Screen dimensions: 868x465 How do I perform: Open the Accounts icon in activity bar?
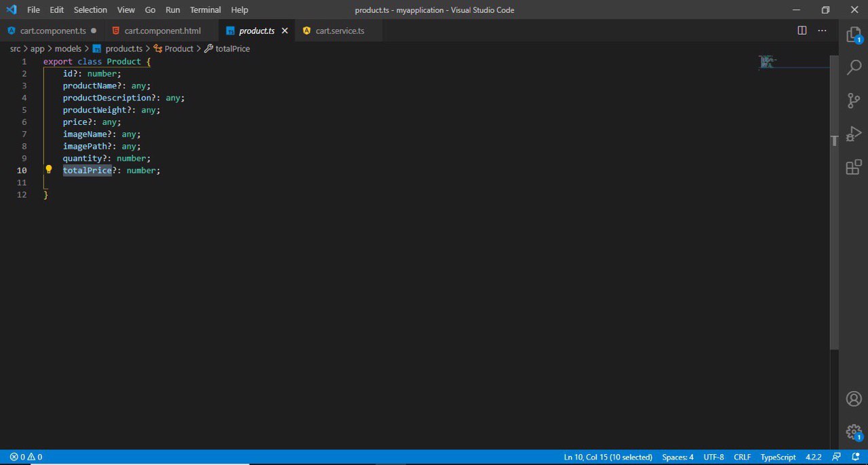tap(854, 399)
